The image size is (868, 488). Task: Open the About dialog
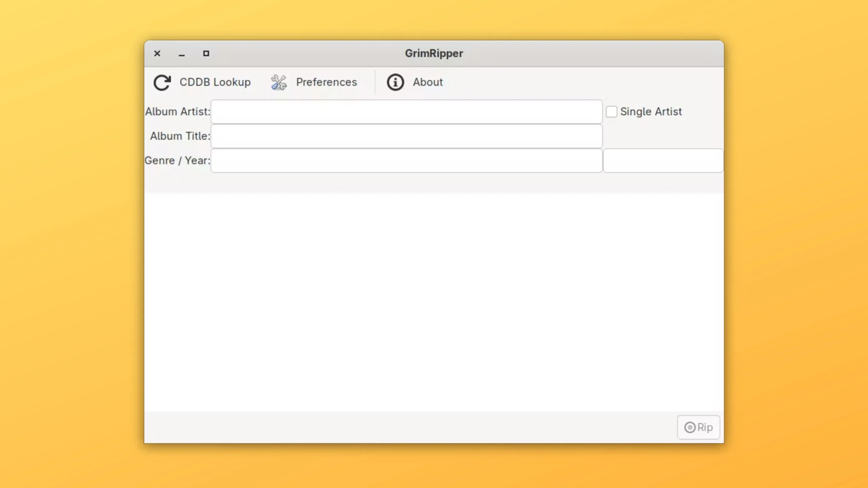(414, 82)
